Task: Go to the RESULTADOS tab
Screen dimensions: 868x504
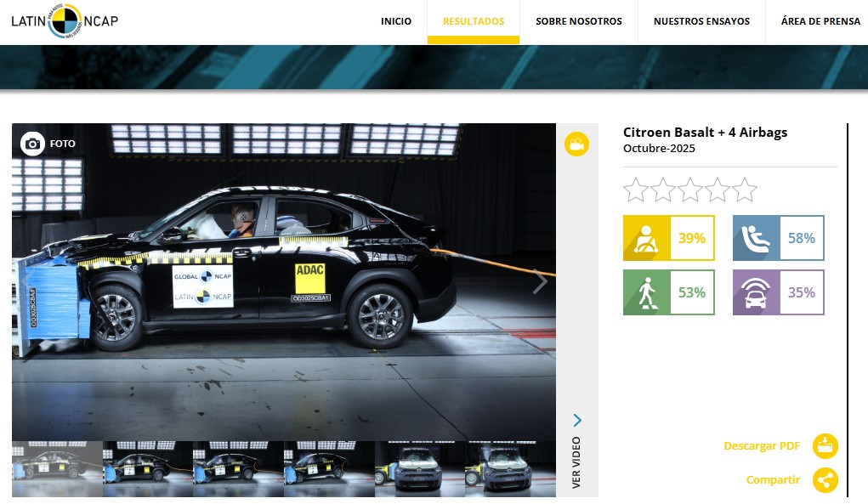Action: click(x=474, y=21)
